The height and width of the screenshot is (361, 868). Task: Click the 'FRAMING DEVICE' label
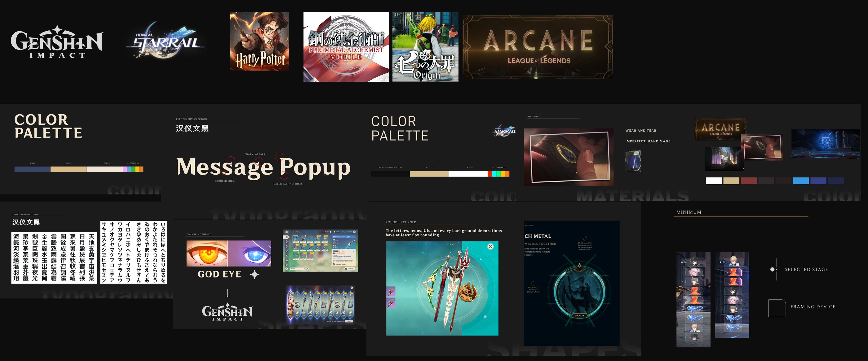(x=813, y=307)
